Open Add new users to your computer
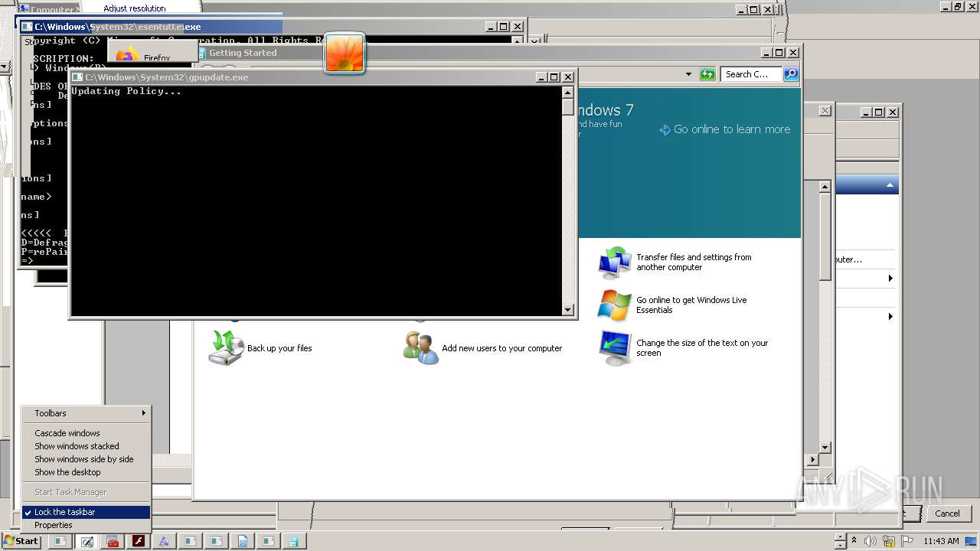980x551 pixels. pos(483,348)
